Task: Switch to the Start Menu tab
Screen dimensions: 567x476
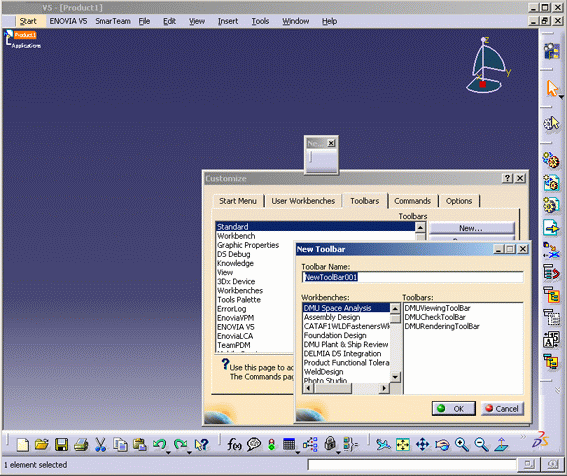Action: (x=238, y=201)
